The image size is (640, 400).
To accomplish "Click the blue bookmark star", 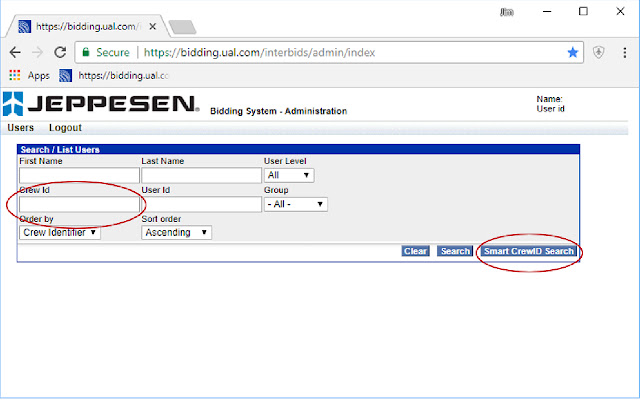I will (x=573, y=52).
